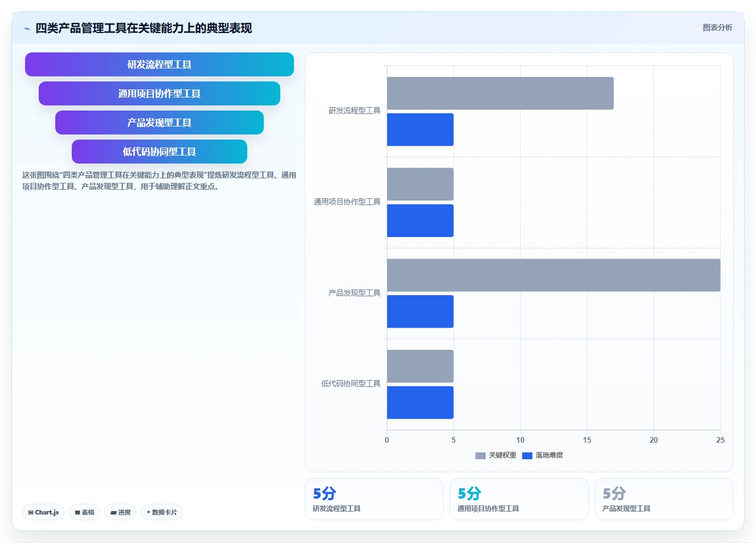This screenshot has width=756, height=543.
Task: Open the 5分 通用项目协作型工具 data card
Action: point(519,499)
